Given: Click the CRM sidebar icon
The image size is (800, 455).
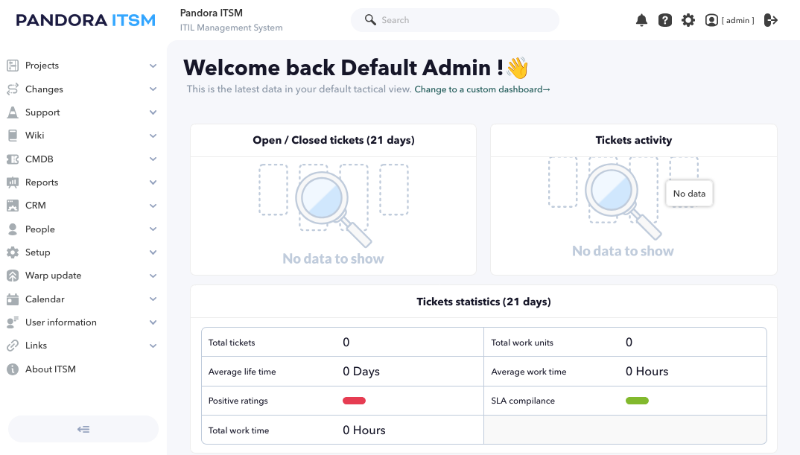Looking at the screenshot, I should (13, 205).
